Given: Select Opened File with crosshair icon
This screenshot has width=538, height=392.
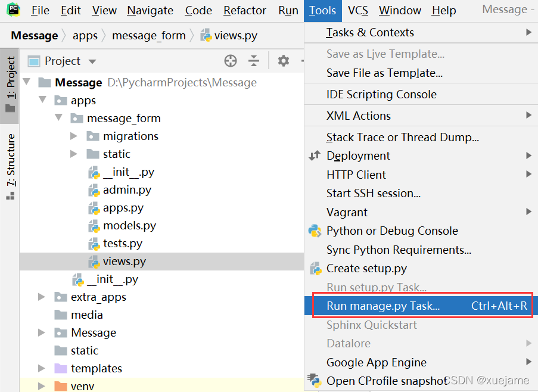Looking at the screenshot, I should (x=229, y=61).
